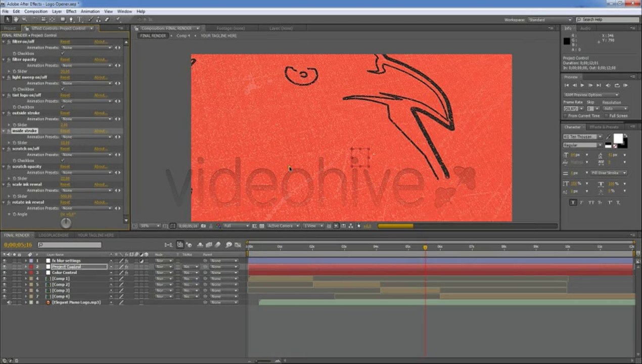Toggle filter on/off Checkbox
Screen dimensions: 642x364
63,53
